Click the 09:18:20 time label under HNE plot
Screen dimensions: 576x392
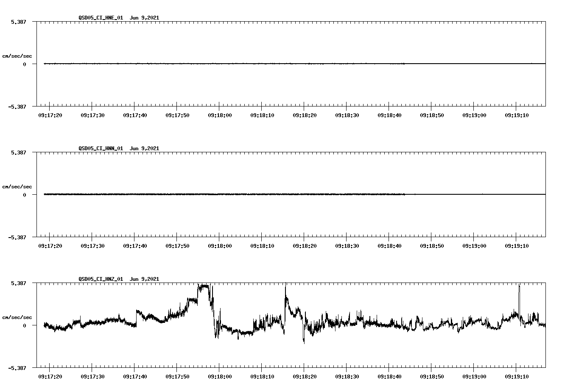click(305, 115)
